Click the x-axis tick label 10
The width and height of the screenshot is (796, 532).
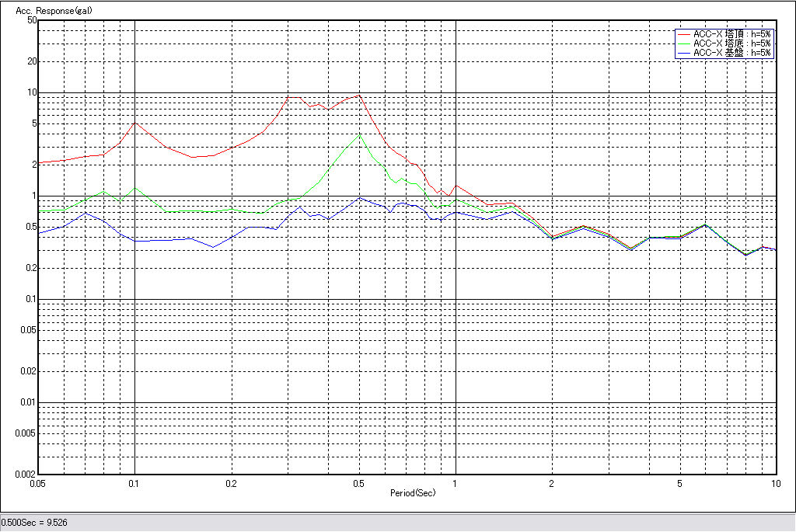(774, 483)
